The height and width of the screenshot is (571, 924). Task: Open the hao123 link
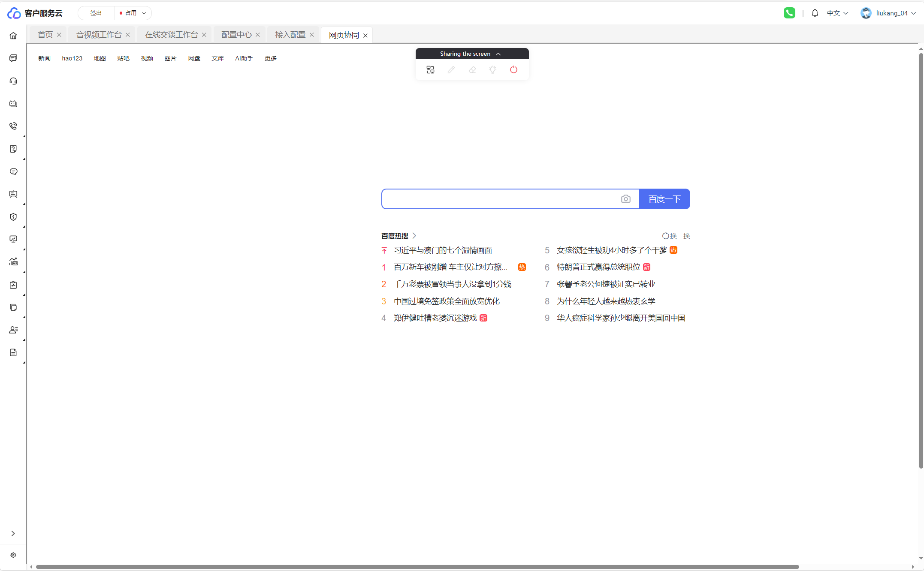(x=72, y=58)
